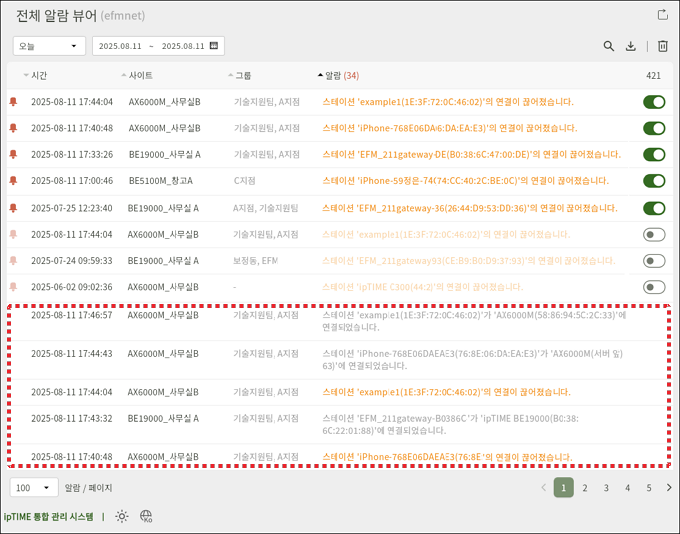This screenshot has height=534, width=680.
Task: Sort by the 시간 column header
Action: pyautogui.click(x=39, y=76)
